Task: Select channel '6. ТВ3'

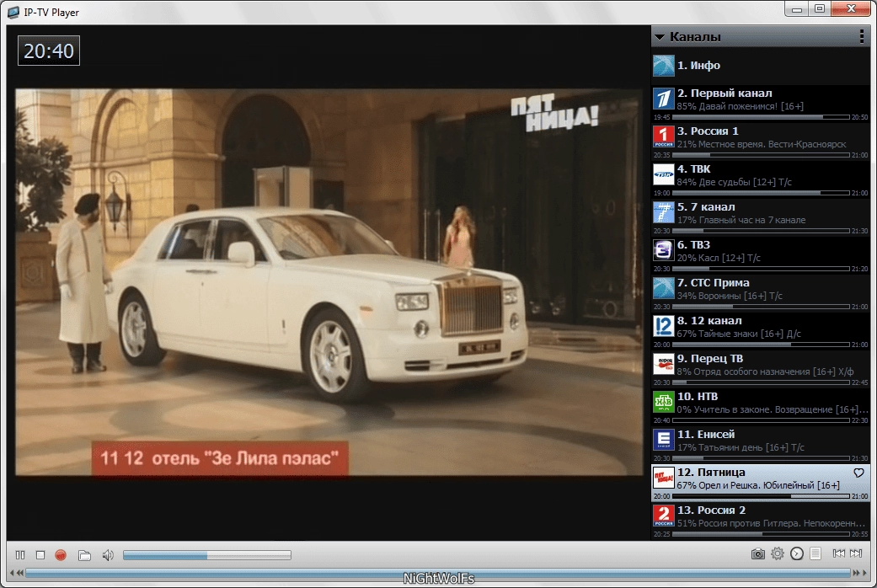Action: point(761,256)
